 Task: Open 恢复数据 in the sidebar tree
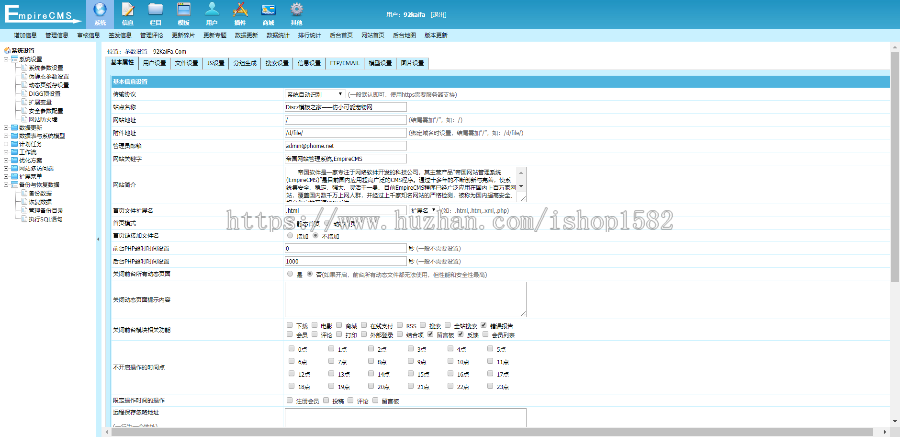[40, 202]
